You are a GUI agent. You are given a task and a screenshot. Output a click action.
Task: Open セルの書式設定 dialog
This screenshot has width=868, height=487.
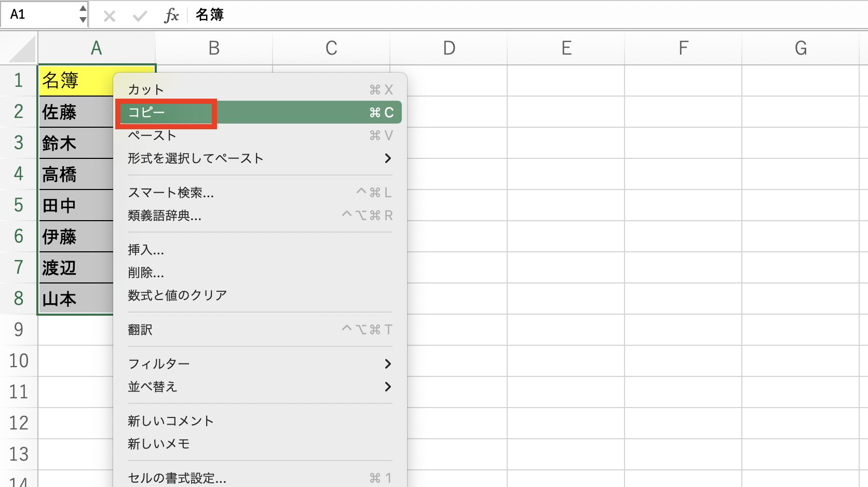pyautogui.click(x=177, y=478)
